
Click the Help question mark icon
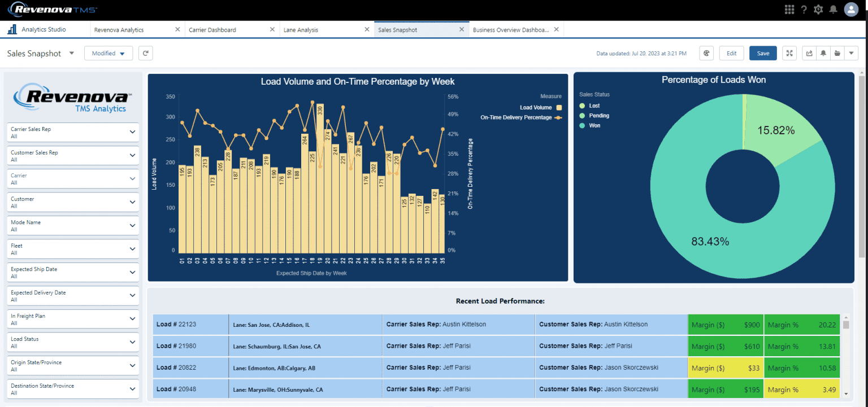[x=805, y=9]
